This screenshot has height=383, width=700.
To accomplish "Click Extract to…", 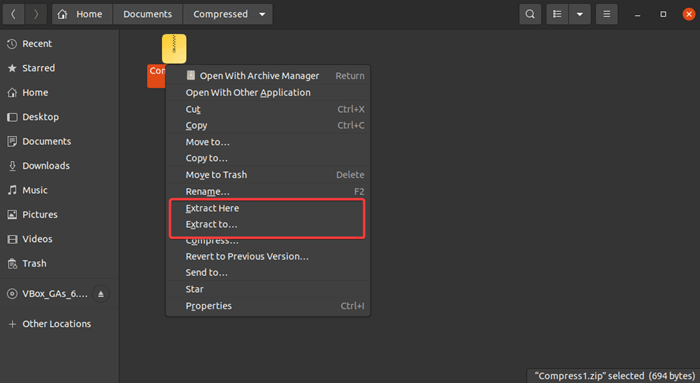I will (x=268, y=224).
